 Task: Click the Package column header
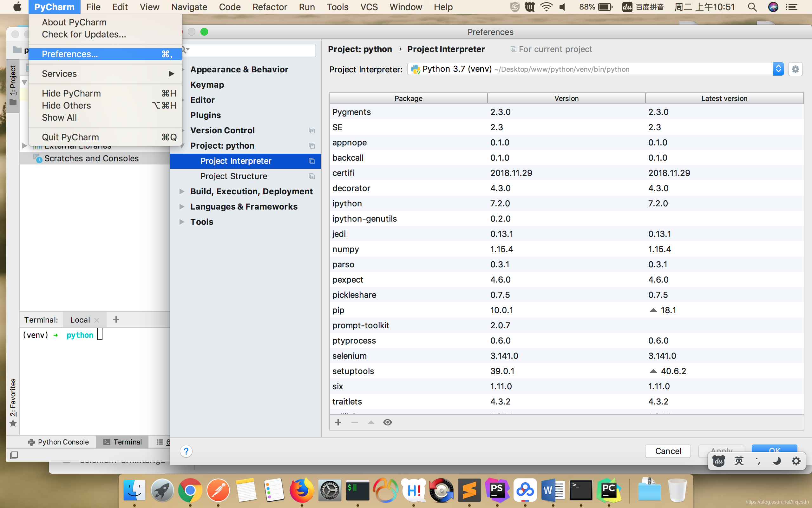[408, 98]
